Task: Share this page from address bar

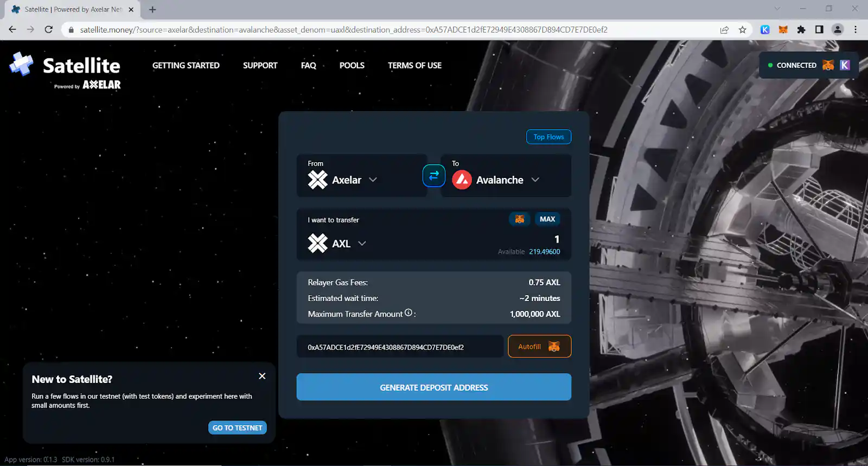Action: click(724, 30)
